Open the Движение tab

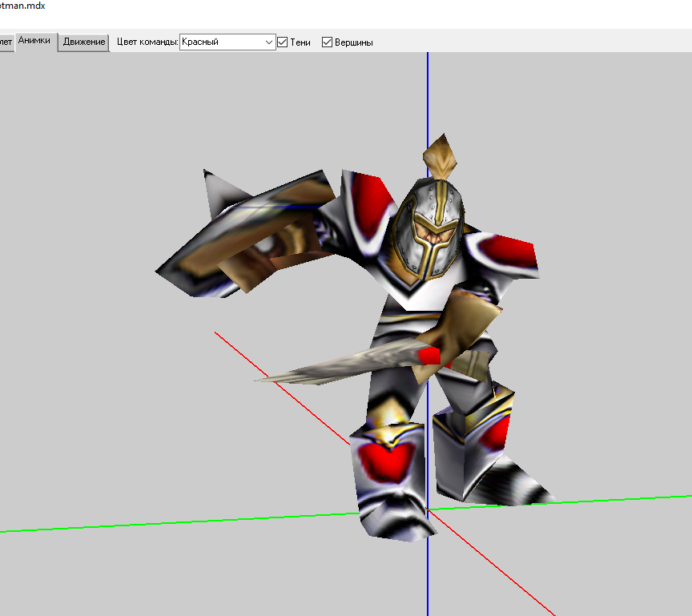pos(84,42)
